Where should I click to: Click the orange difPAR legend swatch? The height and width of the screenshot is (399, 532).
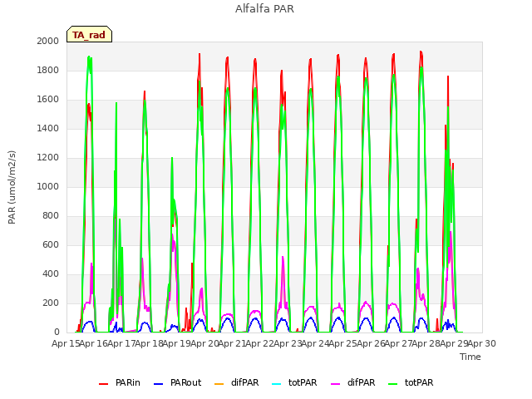(x=219, y=384)
